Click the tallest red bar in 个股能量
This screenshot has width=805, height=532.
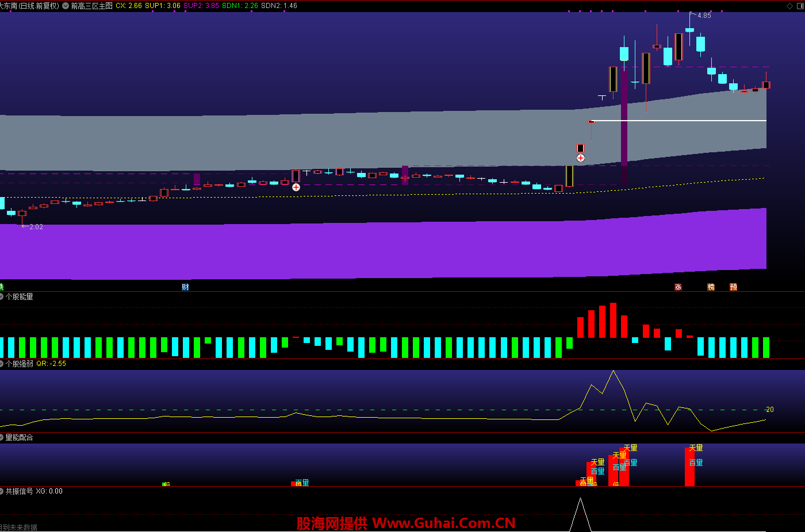tap(613, 320)
